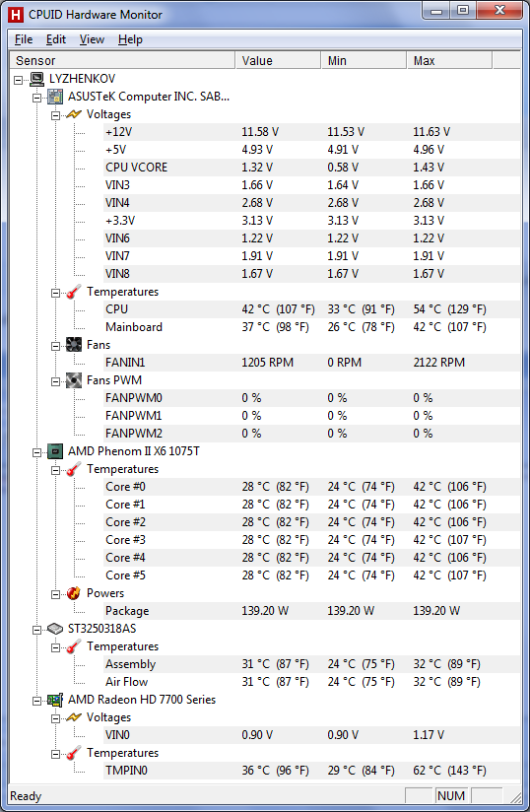Click the ASUSTeK motherboard icon
This screenshot has width=530, height=812.
55,97
